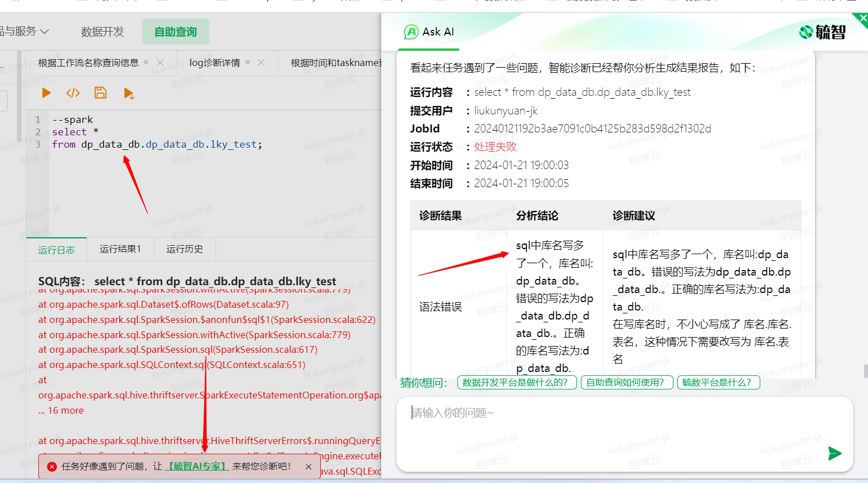Click the run selected statement icon

(x=129, y=94)
